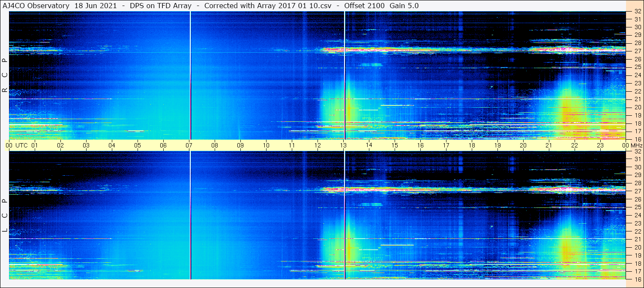Screen dimensions: 644x288
Task: Select the 17 hour tick on time axis
Action: click(446, 145)
